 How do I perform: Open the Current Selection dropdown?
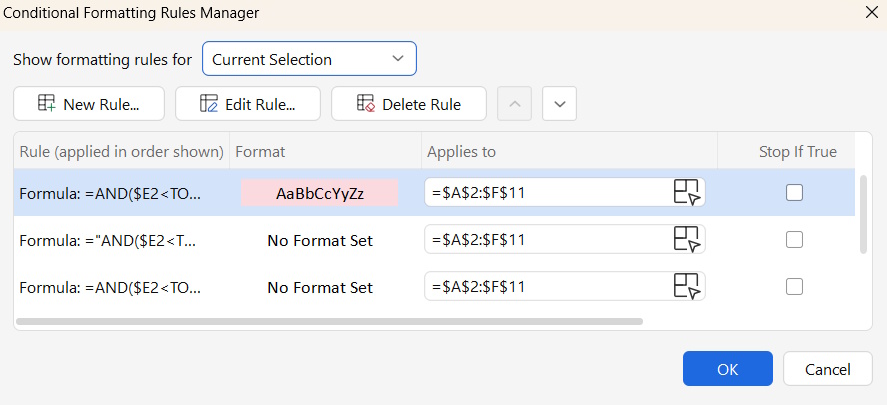(309, 58)
